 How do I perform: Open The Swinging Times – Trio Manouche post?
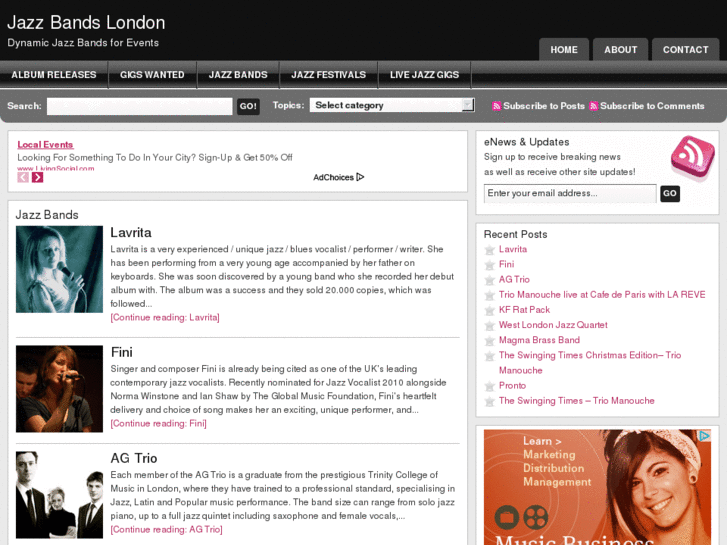pos(576,401)
